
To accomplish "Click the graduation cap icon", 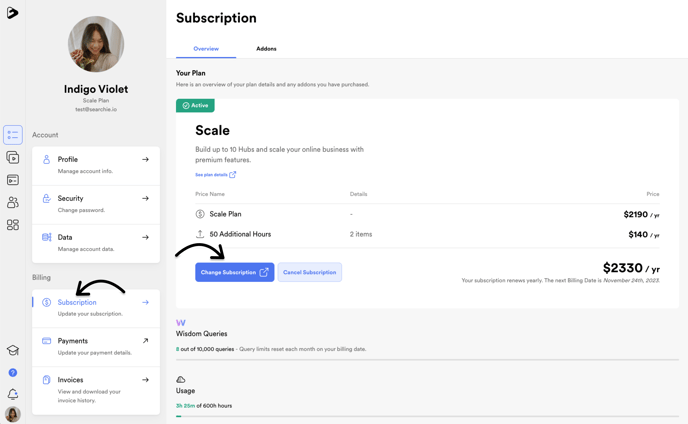I will point(13,350).
